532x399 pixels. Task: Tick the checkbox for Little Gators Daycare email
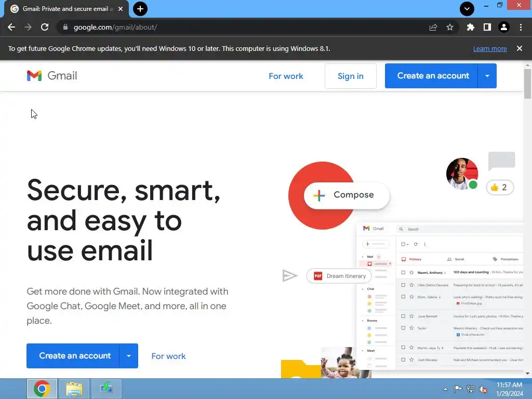403,285
